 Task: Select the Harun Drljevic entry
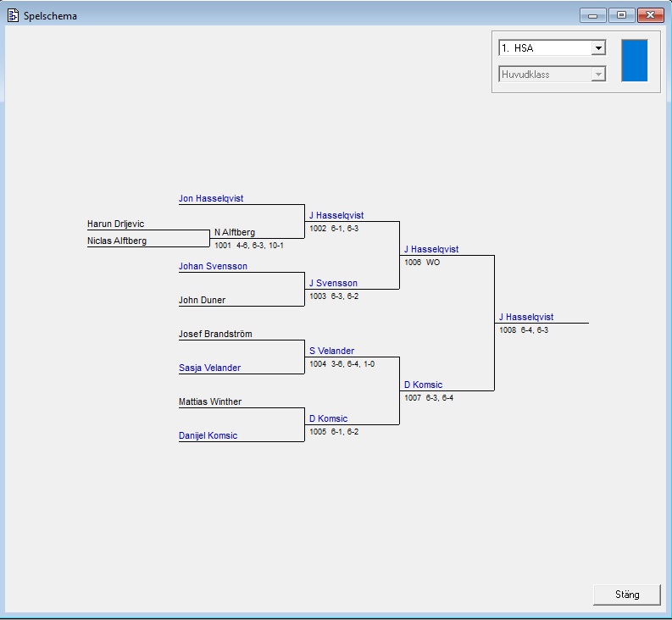pyautogui.click(x=116, y=224)
